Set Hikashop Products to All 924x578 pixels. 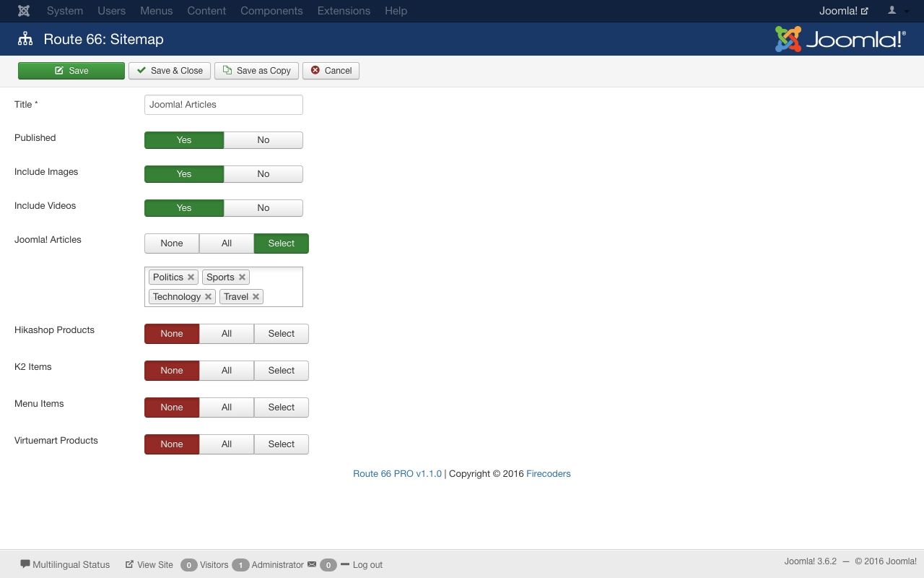point(227,334)
